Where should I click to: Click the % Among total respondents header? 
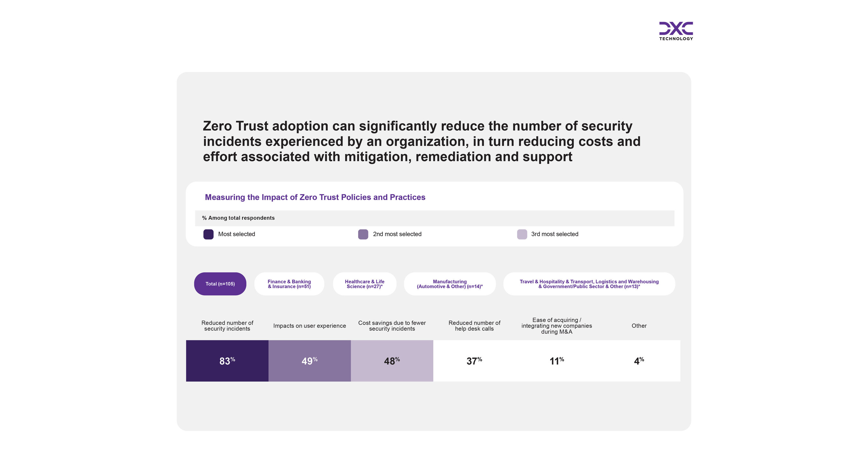click(x=238, y=218)
